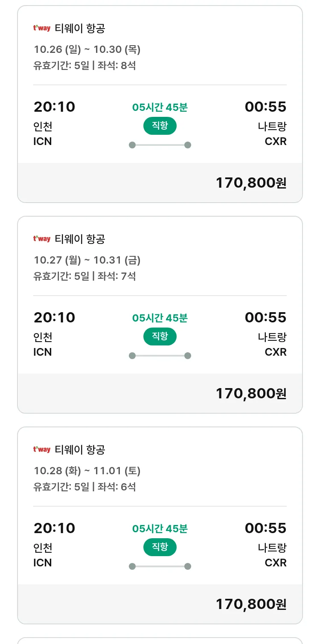Tap the 00:55 arrival time on 10.26 flight

(265, 107)
